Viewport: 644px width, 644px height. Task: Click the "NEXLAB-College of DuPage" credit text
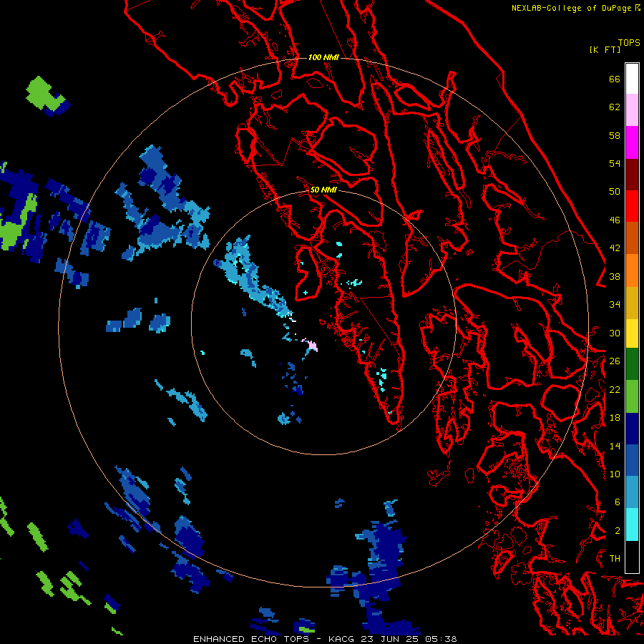click(x=571, y=8)
